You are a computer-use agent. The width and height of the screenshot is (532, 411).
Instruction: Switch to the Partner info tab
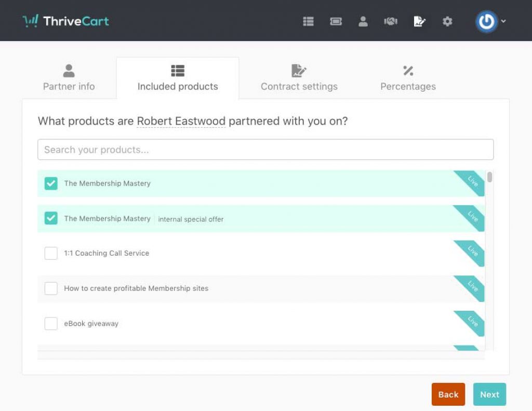point(69,78)
